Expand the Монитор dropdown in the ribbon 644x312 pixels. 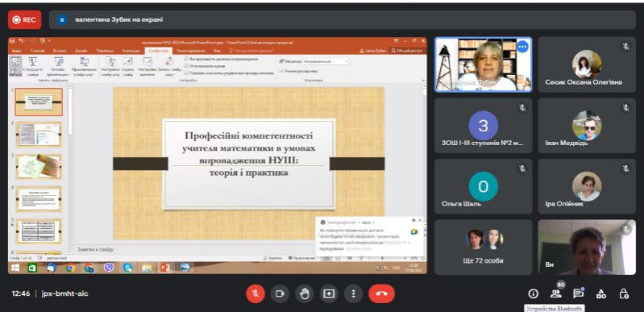coord(326,61)
